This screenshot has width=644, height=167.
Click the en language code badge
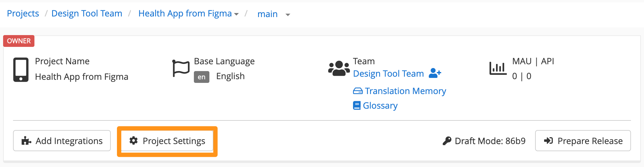click(202, 77)
